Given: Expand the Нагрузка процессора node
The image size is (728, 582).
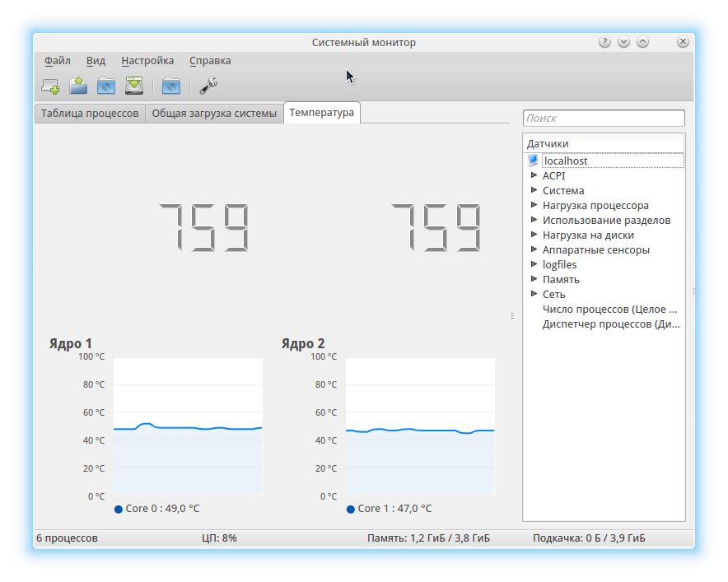Looking at the screenshot, I should 534,205.
